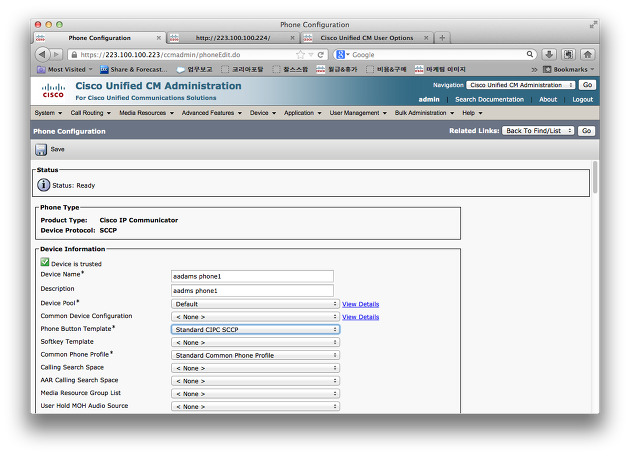Switch to the http://223.100.100.224/ tab
630x456 pixels.
click(x=233, y=38)
